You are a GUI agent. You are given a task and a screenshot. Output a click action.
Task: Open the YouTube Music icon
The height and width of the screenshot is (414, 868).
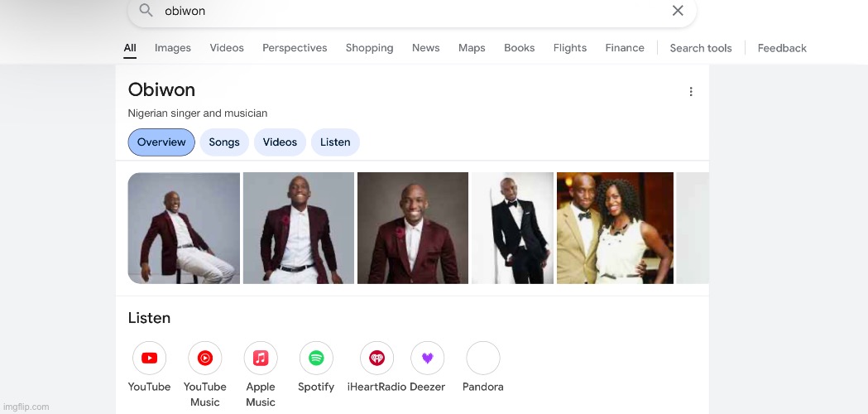pyautogui.click(x=205, y=359)
